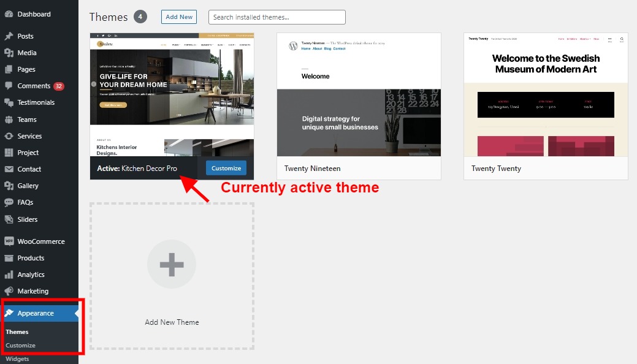Click the Search installed themes field
Screen dimensions: 637x364
[277, 17]
